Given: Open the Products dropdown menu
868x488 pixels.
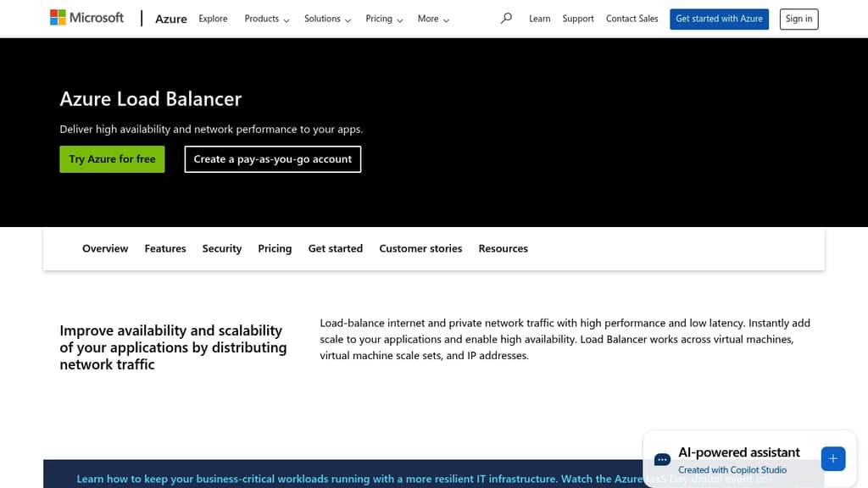Looking at the screenshot, I should pyautogui.click(x=267, y=19).
